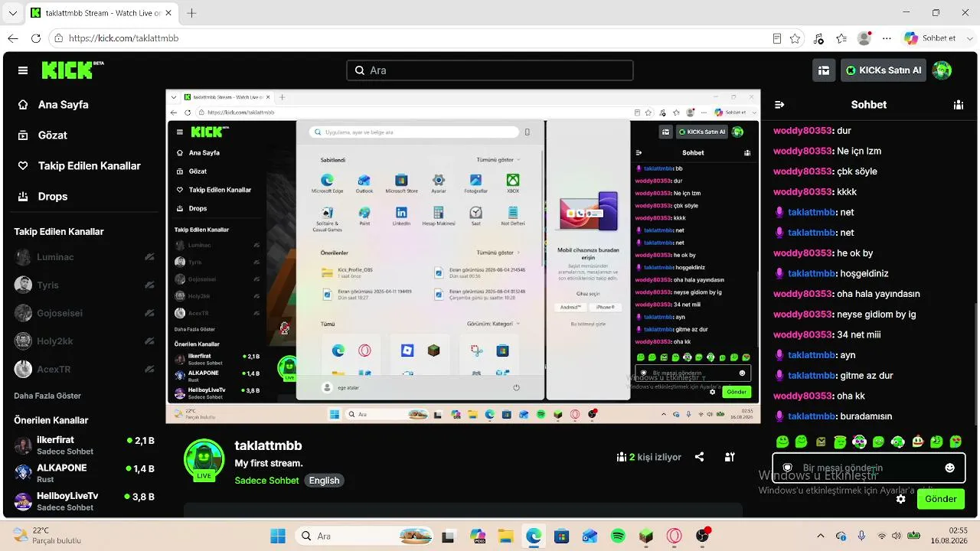The image size is (980, 551).
Task: Reload the Kick page
Action: pos(36,38)
